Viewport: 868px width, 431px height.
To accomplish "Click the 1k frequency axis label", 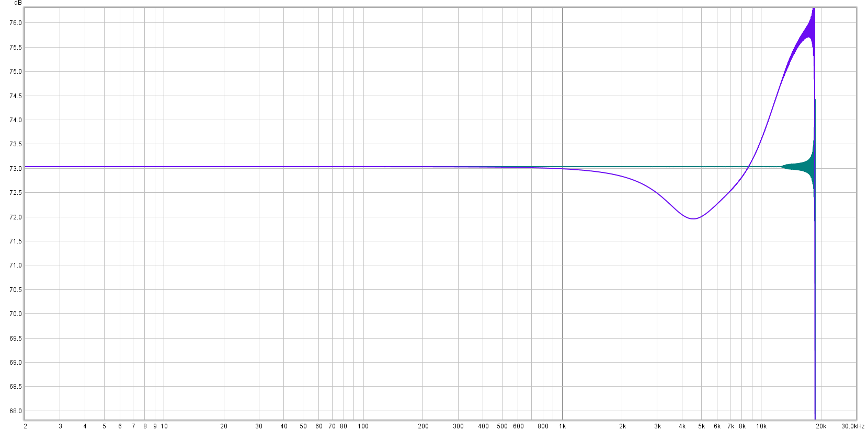I will (562, 426).
